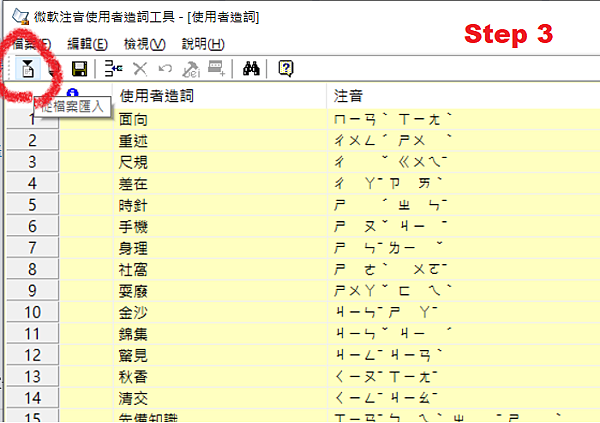Image resolution: width=600 pixels, height=423 pixels.
Task: Click the hammer edit phrase toolbar icon
Action: coord(191,69)
